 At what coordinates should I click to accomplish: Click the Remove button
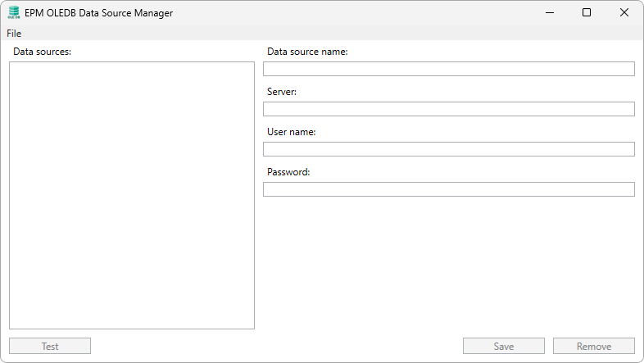click(594, 346)
